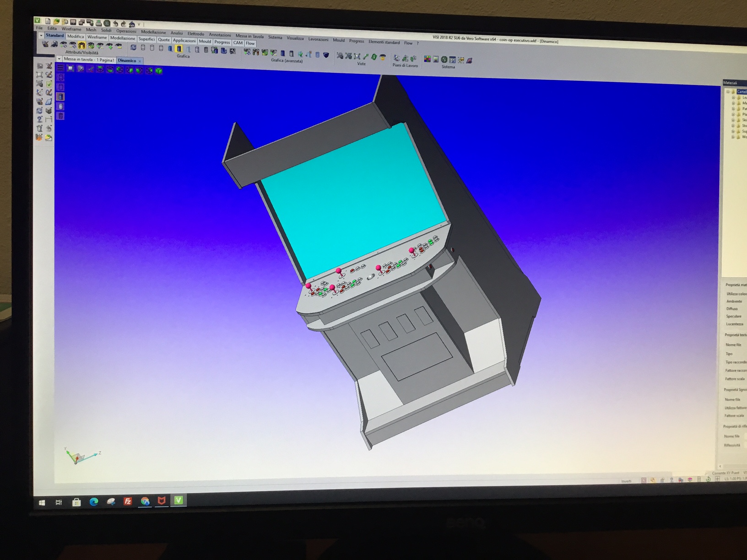Switch to the Modifica ribbon tab
The height and width of the screenshot is (560, 747).
coord(76,36)
